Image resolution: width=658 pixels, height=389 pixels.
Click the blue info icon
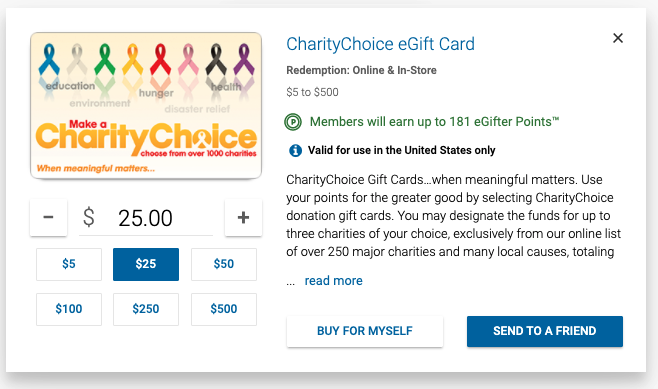(x=295, y=150)
